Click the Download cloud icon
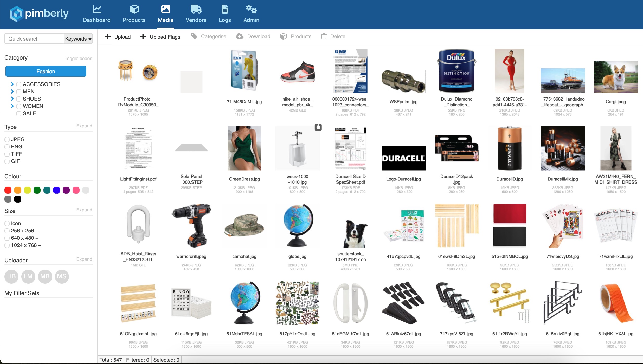Image resolution: width=643 pixels, height=364 pixels. (240, 36)
